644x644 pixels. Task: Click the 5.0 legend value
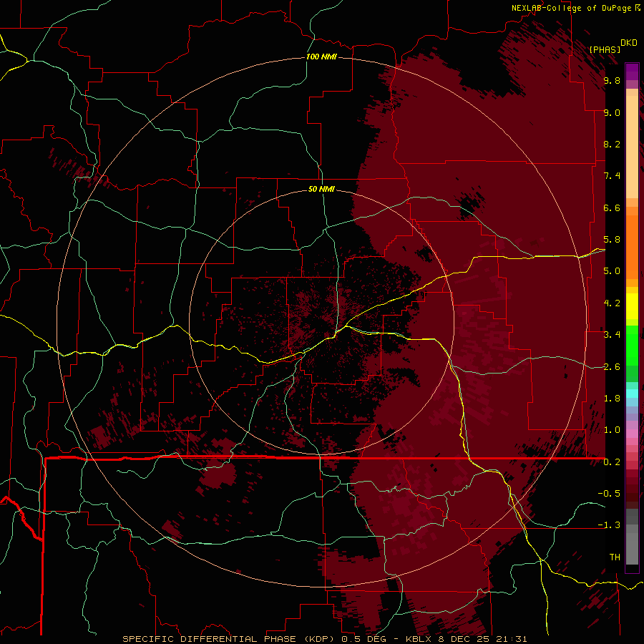pos(612,271)
